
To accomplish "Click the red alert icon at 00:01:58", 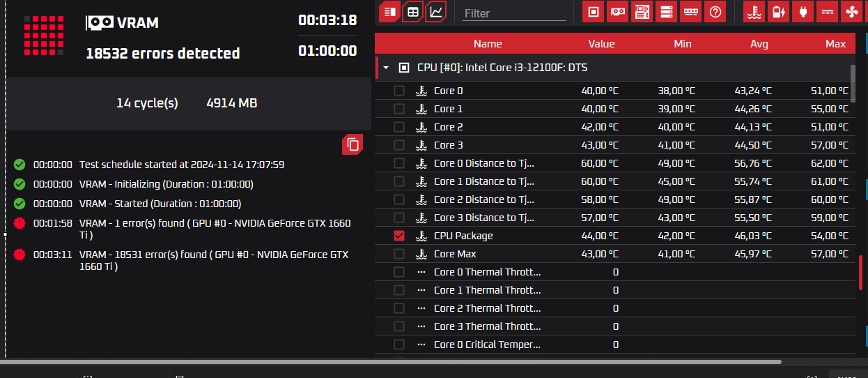I will (20, 223).
